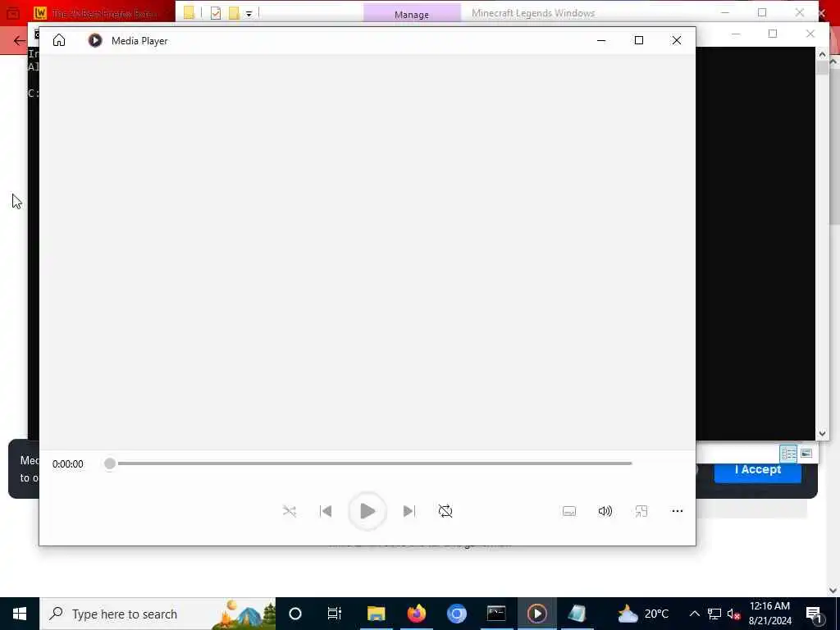840x630 pixels.
Task: Switch File Explorer to details view
Action: point(788,454)
